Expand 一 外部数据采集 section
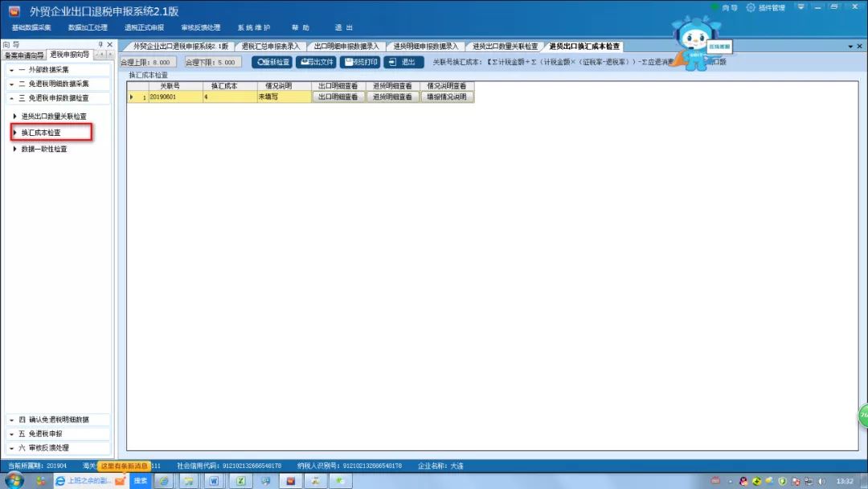 point(55,70)
